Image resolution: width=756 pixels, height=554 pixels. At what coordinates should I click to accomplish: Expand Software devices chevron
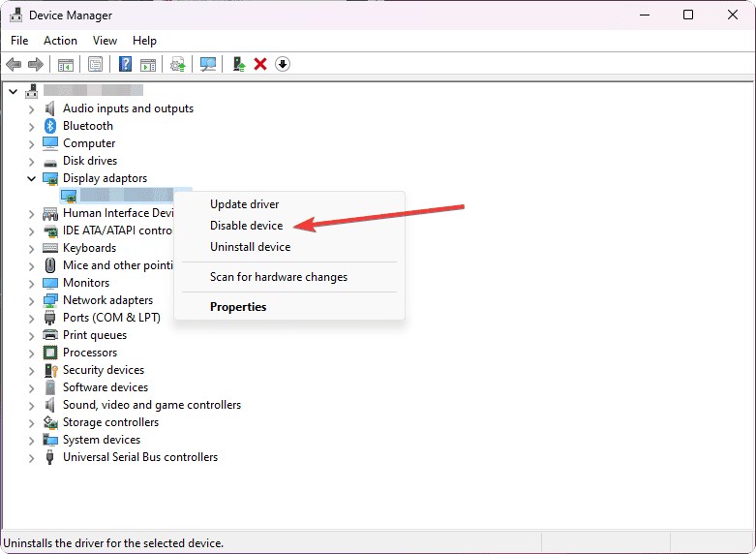coord(31,388)
